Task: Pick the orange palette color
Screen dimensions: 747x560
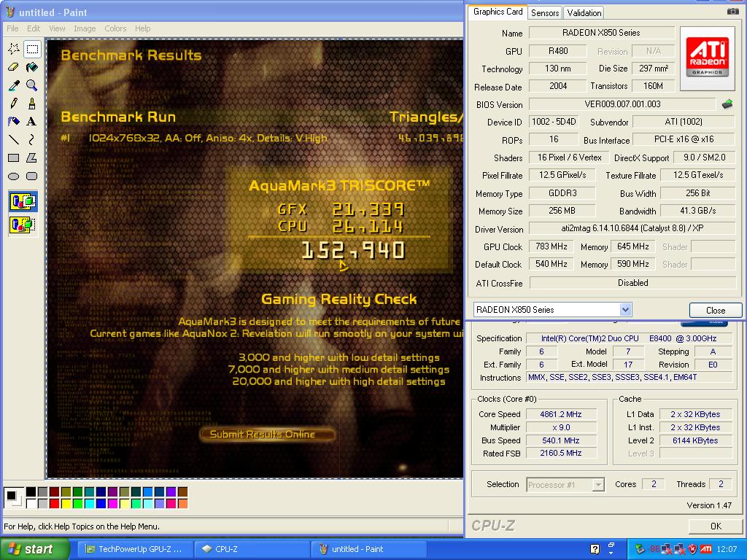Action: [182, 503]
